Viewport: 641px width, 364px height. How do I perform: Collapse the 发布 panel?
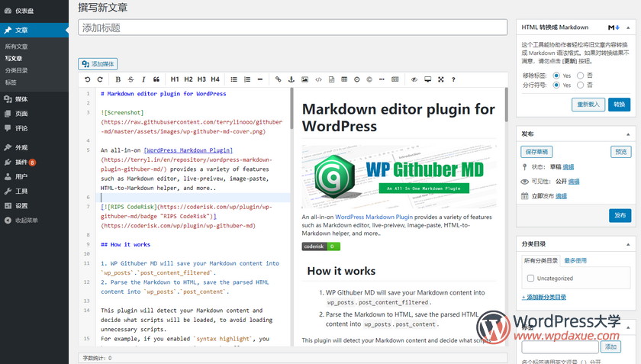[x=629, y=134]
